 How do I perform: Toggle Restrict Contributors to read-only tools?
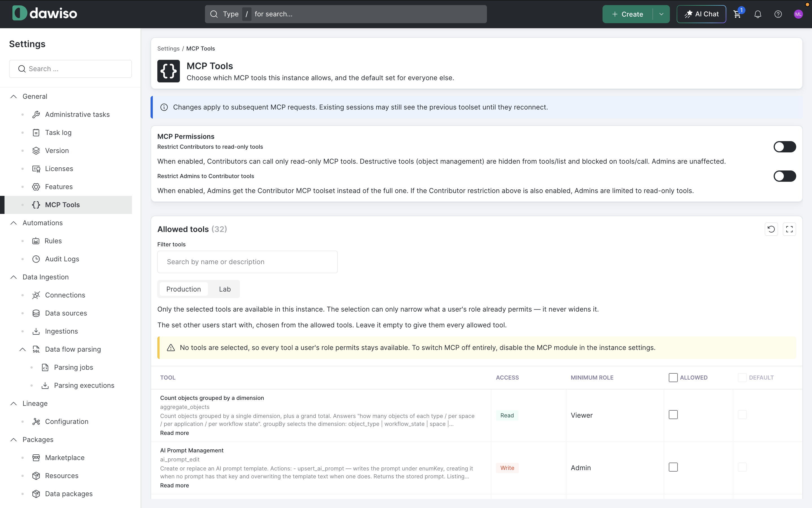click(784, 147)
